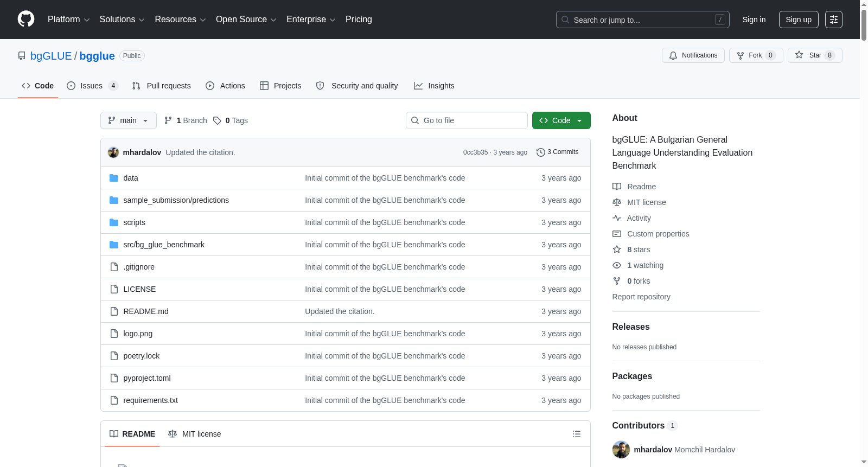Expand the Solutions menu
The height and width of the screenshot is (467, 868).
(122, 20)
